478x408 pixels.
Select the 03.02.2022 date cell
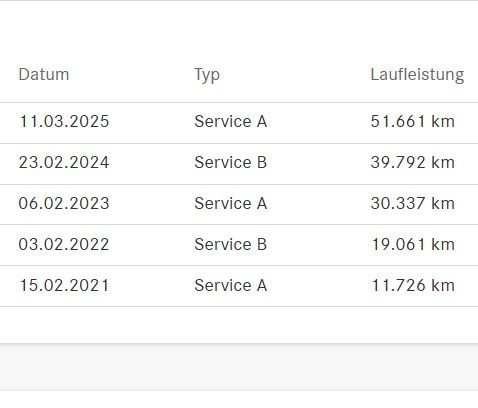click(64, 244)
